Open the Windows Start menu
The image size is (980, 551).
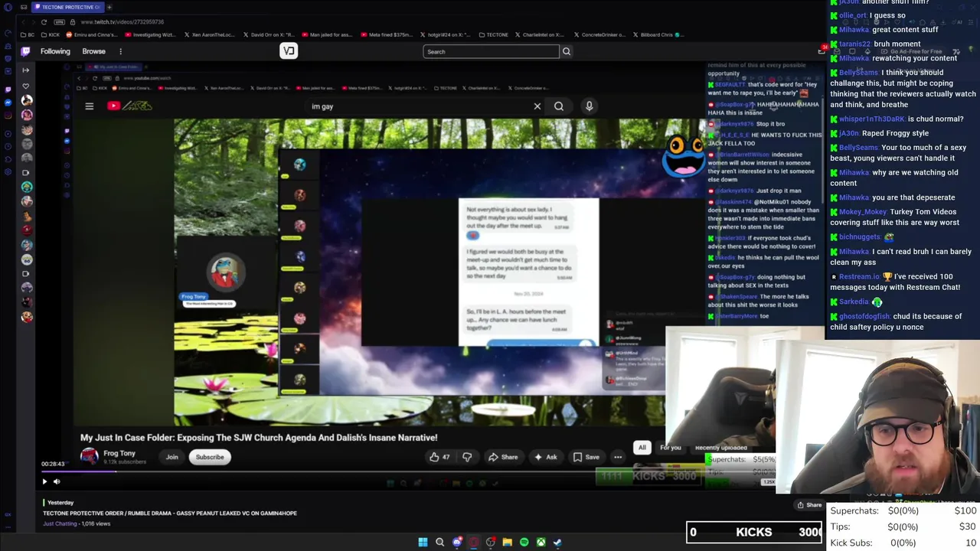coord(423,542)
